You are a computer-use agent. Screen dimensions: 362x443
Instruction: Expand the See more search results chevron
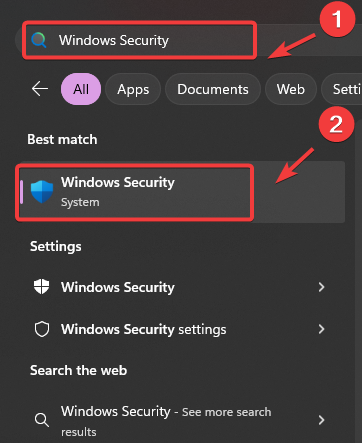321,420
